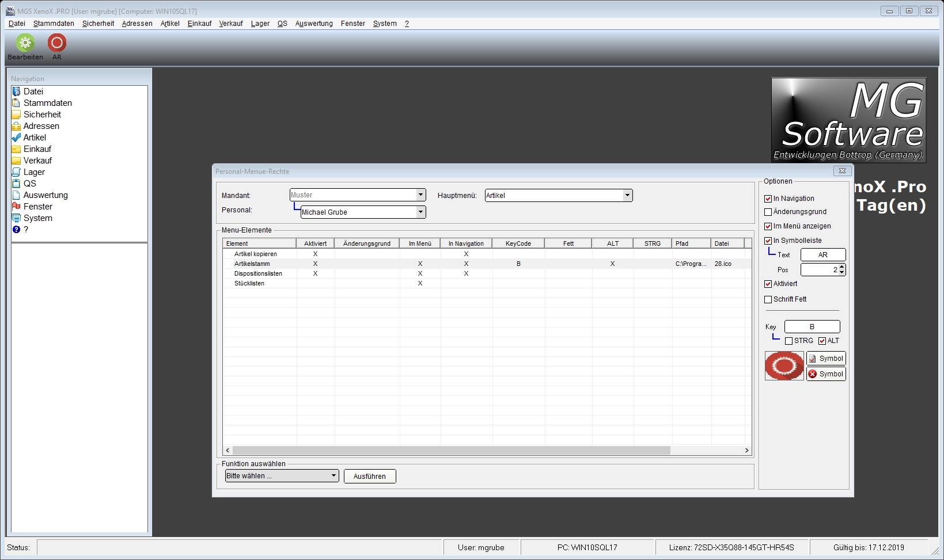Select the Artikel checkmark icon in navigation
Viewport: 944px width, 560px height.
tap(16, 138)
